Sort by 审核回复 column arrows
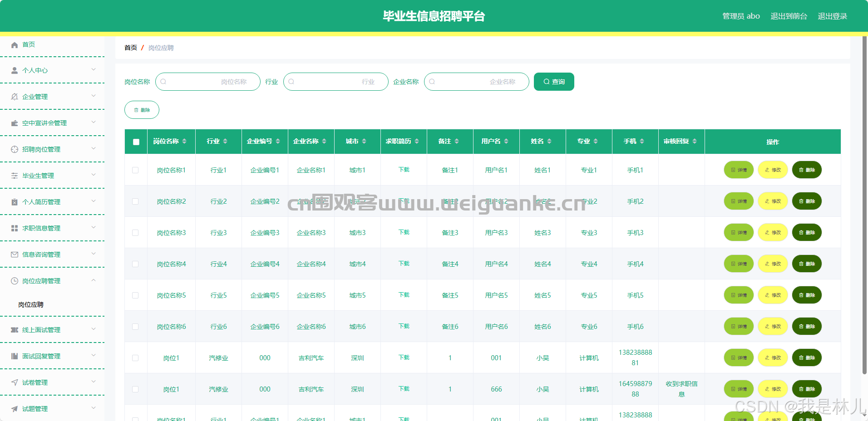 695,142
